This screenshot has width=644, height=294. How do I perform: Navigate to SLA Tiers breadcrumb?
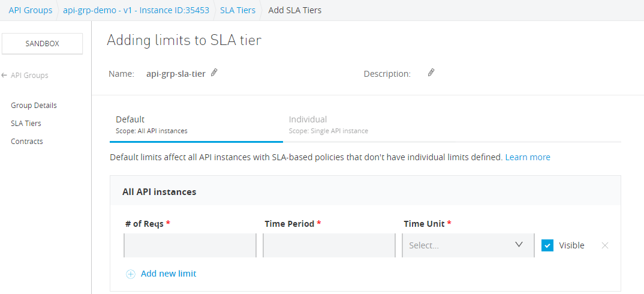(x=237, y=10)
